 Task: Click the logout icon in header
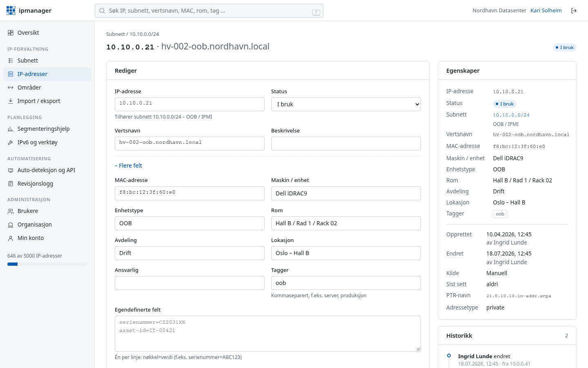click(x=574, y=11)
